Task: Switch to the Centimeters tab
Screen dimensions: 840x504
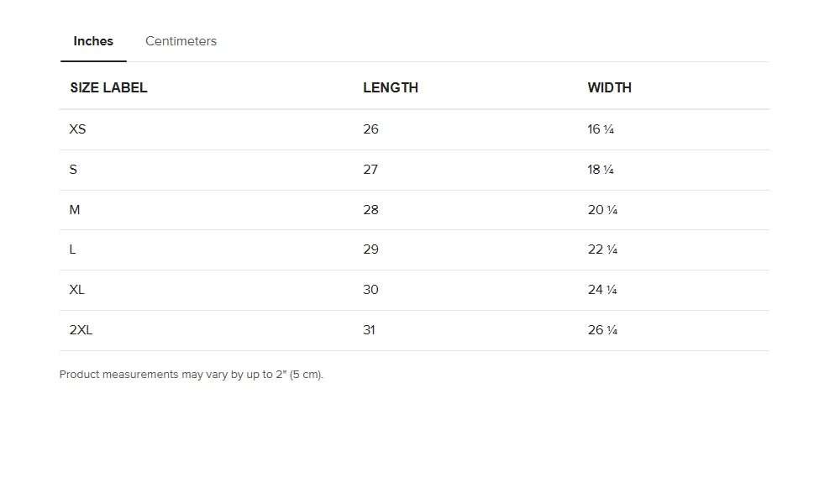Action: click(x=181, y=41)
